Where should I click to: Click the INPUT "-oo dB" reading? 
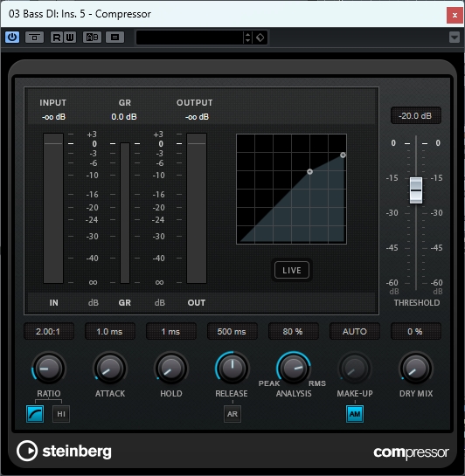(53, 117)
